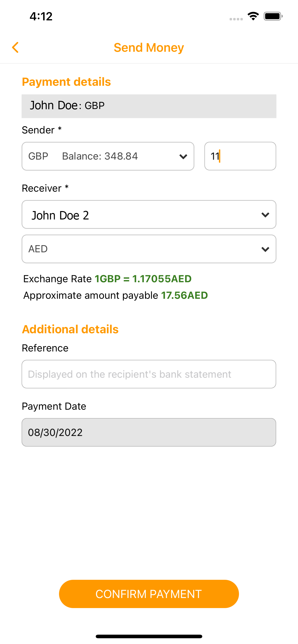Tap the cellular signal dots
This screenshot has height=644, width=298.
coord(236,19)
